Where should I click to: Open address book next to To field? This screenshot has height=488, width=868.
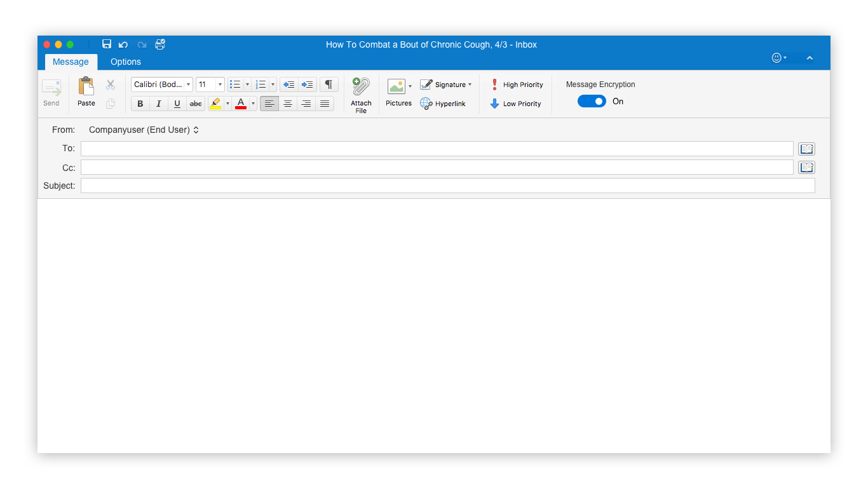806,149
